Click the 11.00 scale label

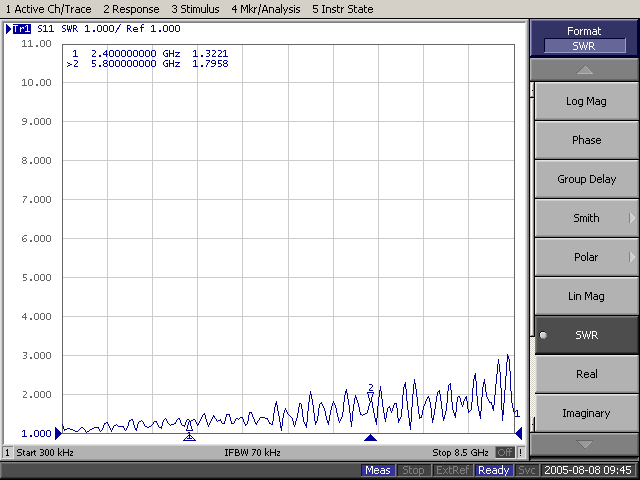tap(36, 44)
